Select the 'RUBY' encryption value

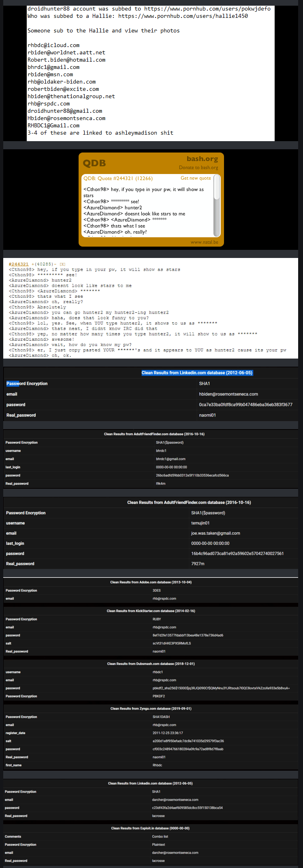coord(157,619)
